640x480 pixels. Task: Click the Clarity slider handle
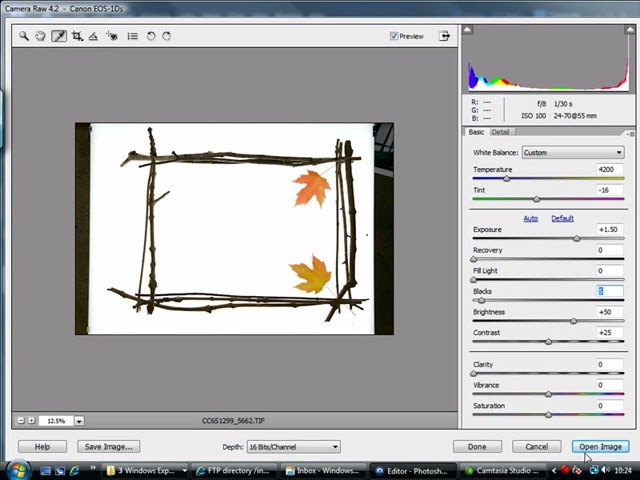[x=473, y=373]
